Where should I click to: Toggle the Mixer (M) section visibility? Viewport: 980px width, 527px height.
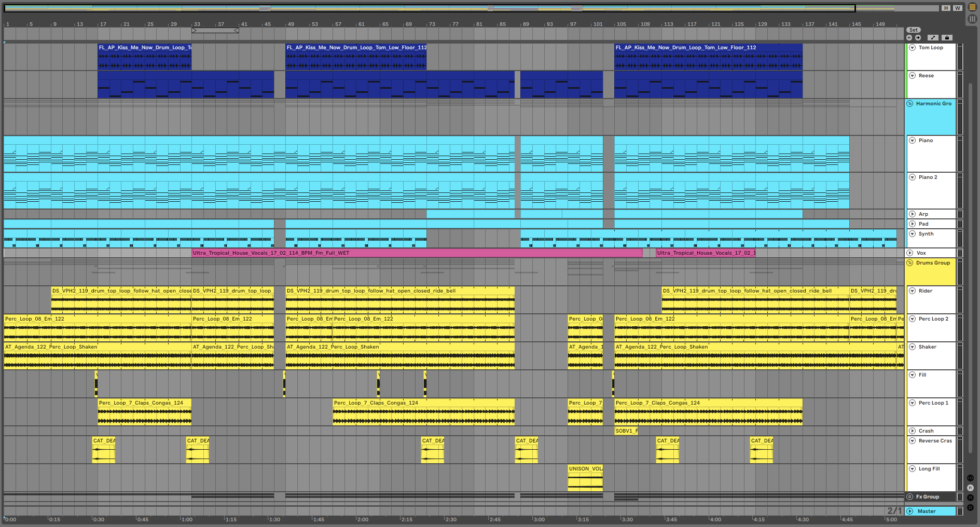click(970, 498)
